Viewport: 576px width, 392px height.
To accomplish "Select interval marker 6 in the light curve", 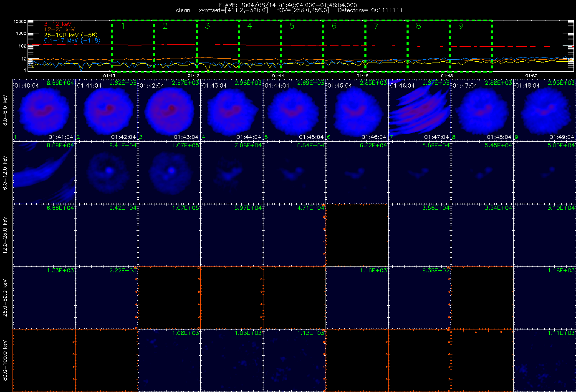I will 334,26.
